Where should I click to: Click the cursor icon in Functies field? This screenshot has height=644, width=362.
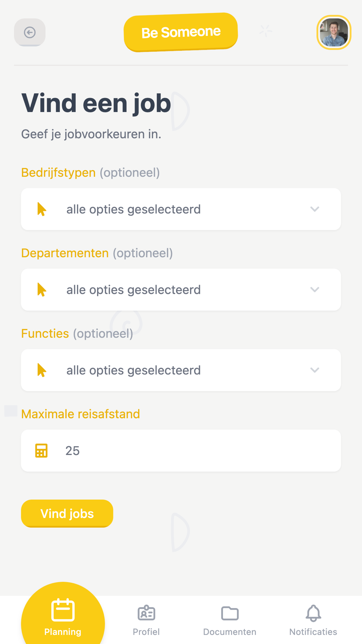click(42, 370)
